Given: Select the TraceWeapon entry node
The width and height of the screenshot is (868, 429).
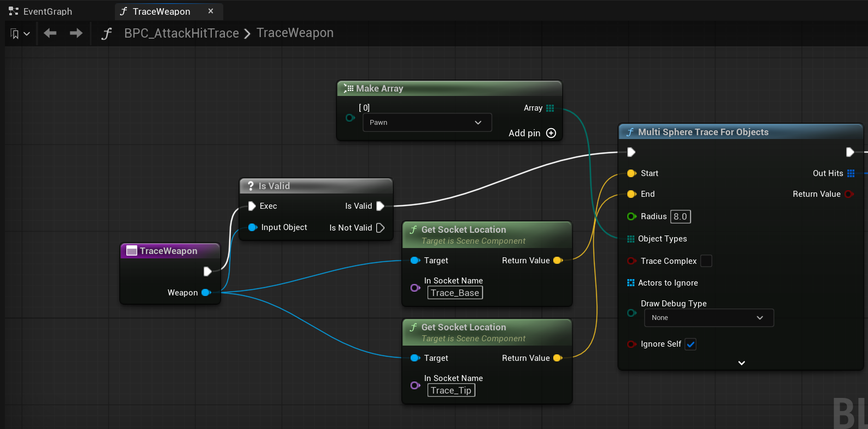Looking at the screenshot, I should pyautogui.click(x=170, y=251).
